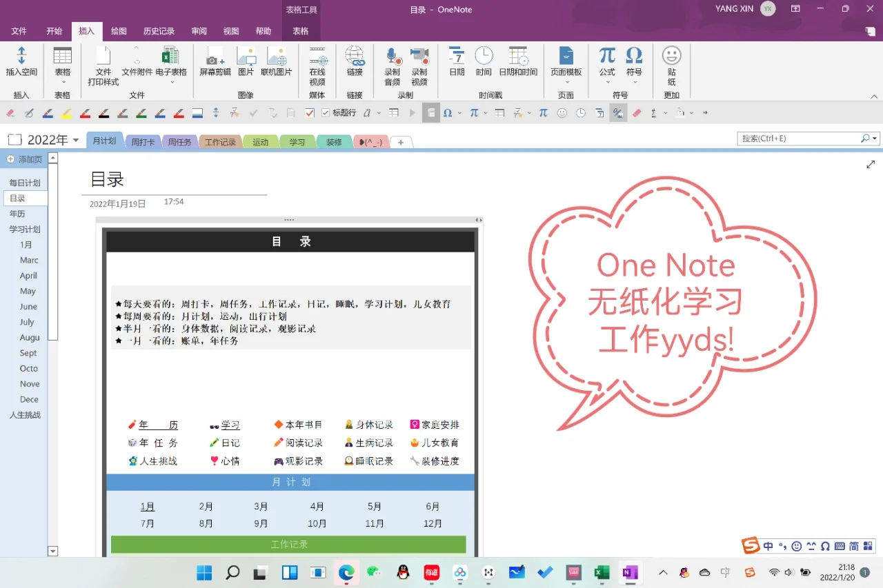Click the 添加页 add page button
Screen dimensions: 883x588
[25, 159]
